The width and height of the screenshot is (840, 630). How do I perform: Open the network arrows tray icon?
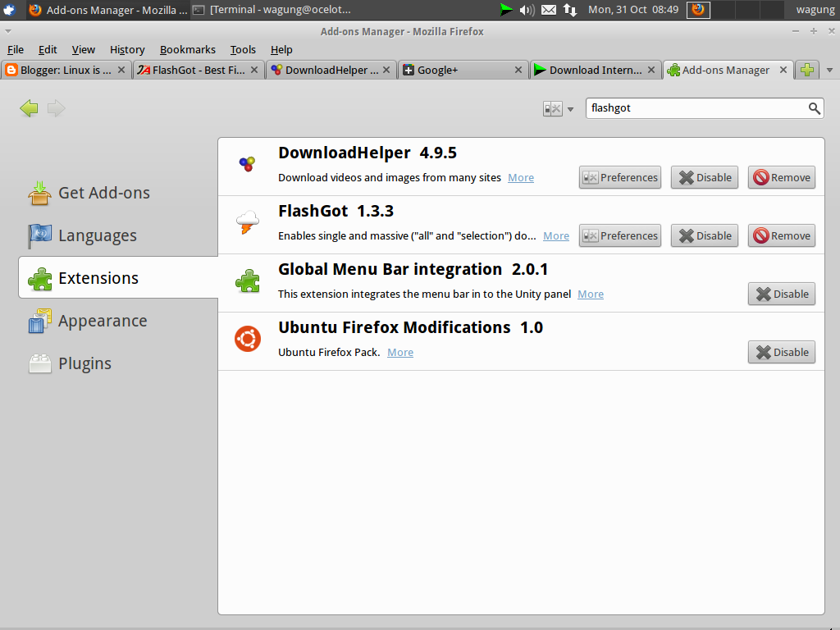570,10
